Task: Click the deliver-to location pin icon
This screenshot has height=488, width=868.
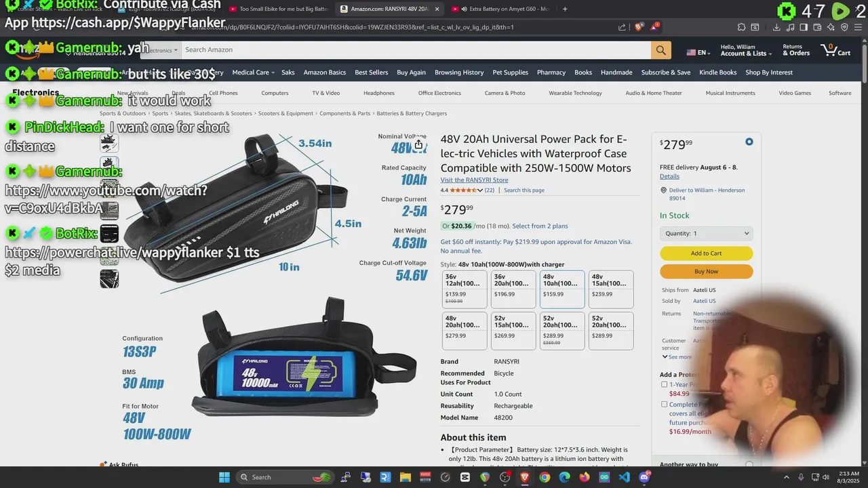Action: coord(664,190)
